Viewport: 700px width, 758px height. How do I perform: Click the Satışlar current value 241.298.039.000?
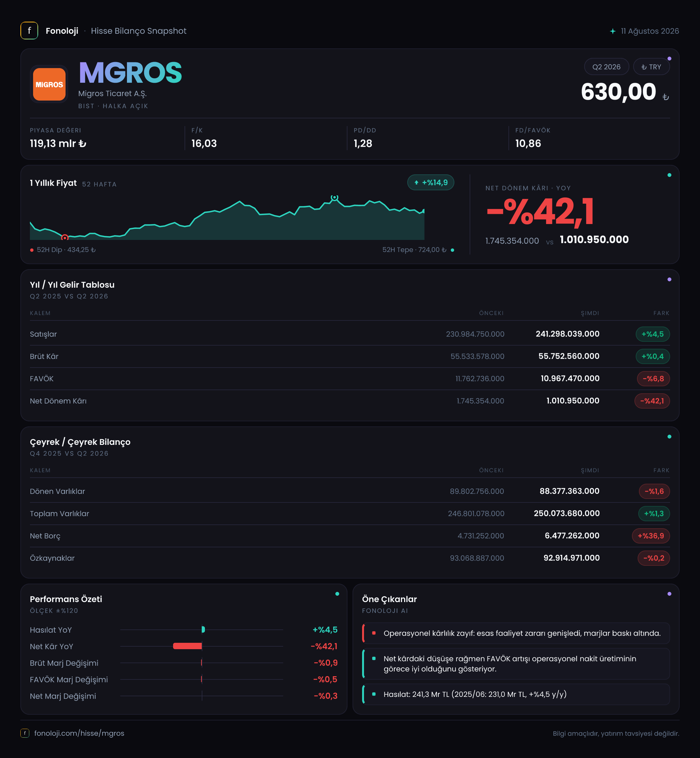[567, 334]
